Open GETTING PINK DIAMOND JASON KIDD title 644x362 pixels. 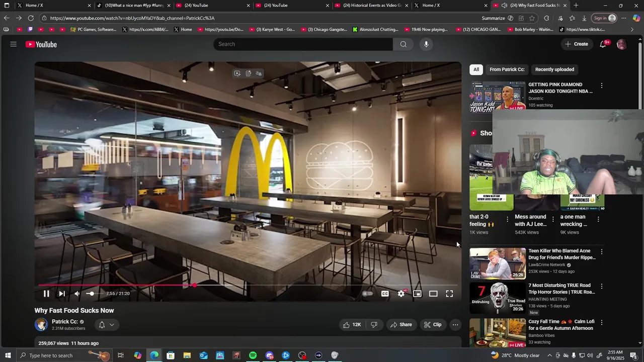560,88
